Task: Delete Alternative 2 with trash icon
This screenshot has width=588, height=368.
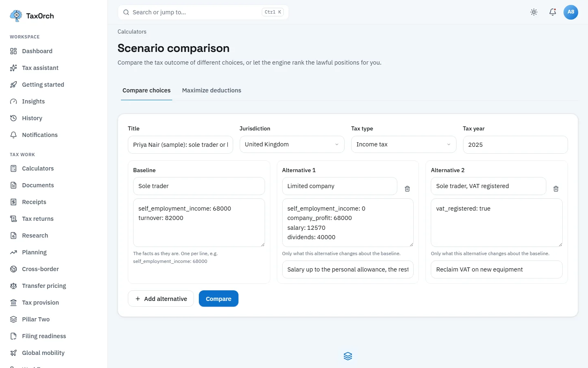Action: tap(556, 189)
